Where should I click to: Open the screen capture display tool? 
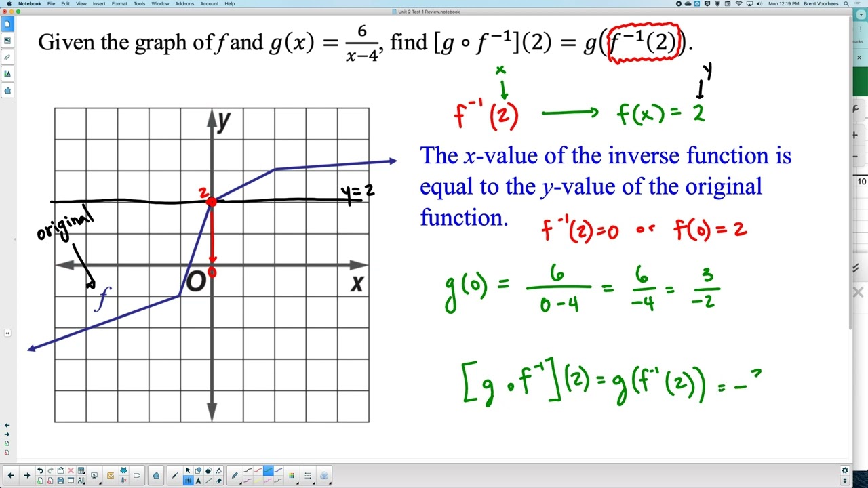(x=94, y=475)
